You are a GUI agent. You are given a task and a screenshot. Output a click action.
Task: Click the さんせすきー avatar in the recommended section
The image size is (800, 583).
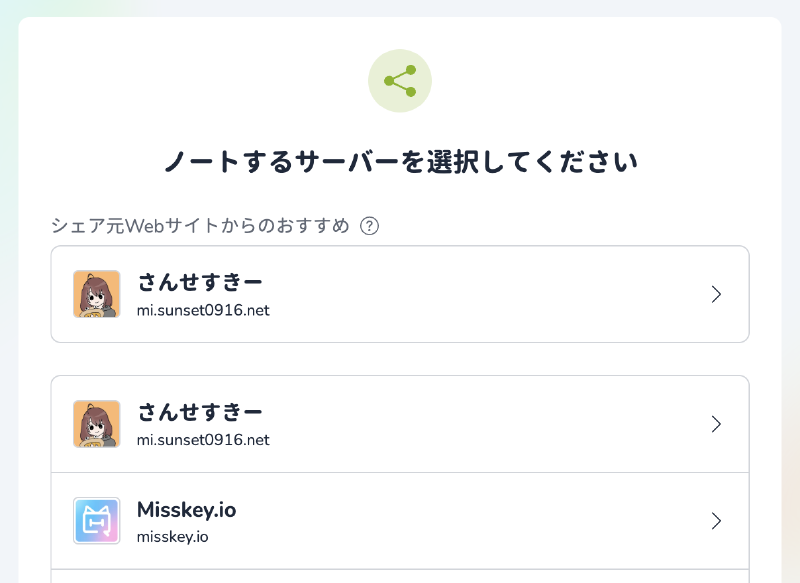(x=97, y=294)
